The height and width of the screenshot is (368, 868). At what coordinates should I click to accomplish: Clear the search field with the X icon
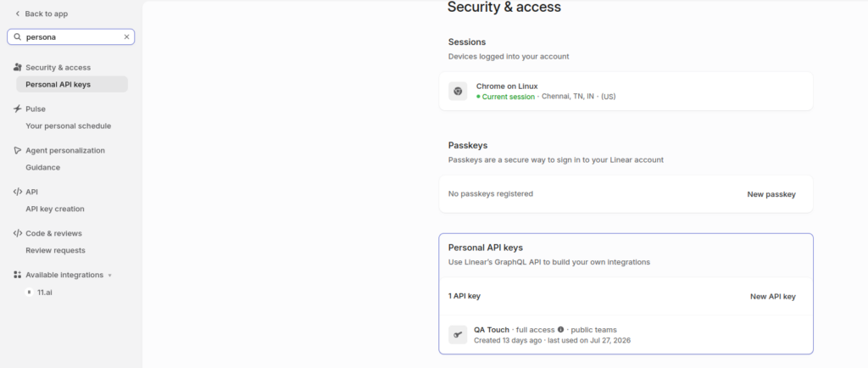tap(126, 37)
